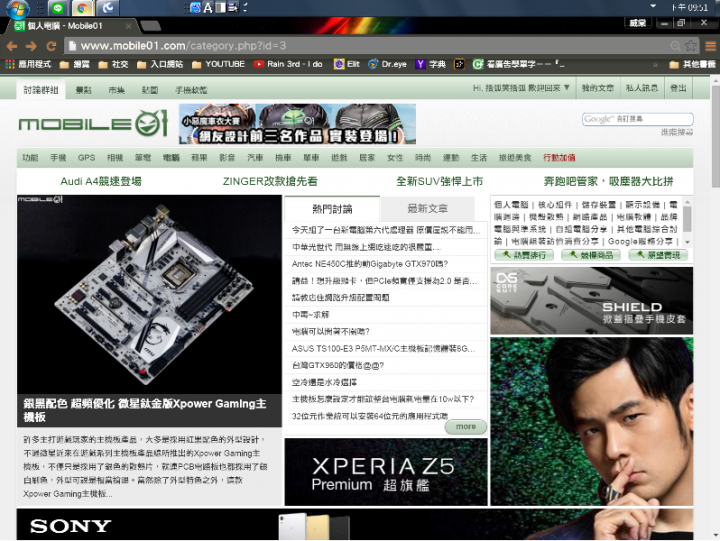This screenshot has height=541, width=720.
Task: Open the 其他書籤 bookmarks folder
Action: point(692,64)
